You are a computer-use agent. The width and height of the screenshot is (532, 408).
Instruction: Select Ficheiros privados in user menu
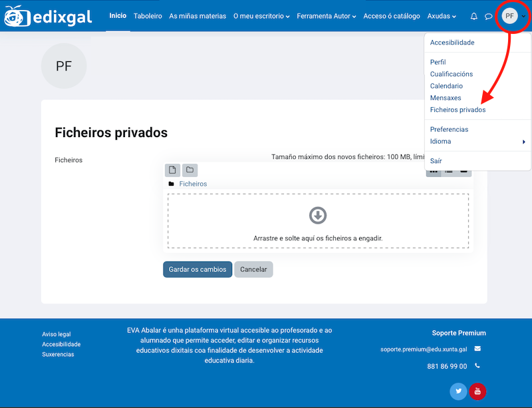point(458,110)
